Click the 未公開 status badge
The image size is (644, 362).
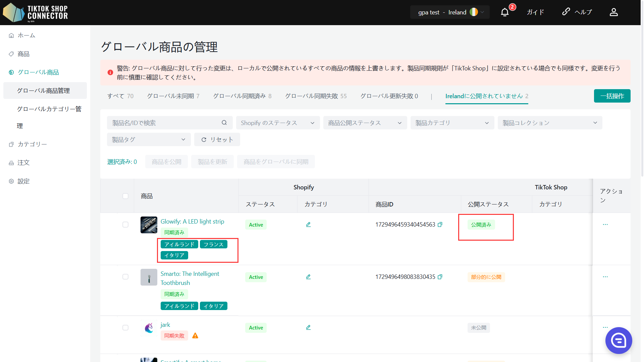tap(479, 327)
